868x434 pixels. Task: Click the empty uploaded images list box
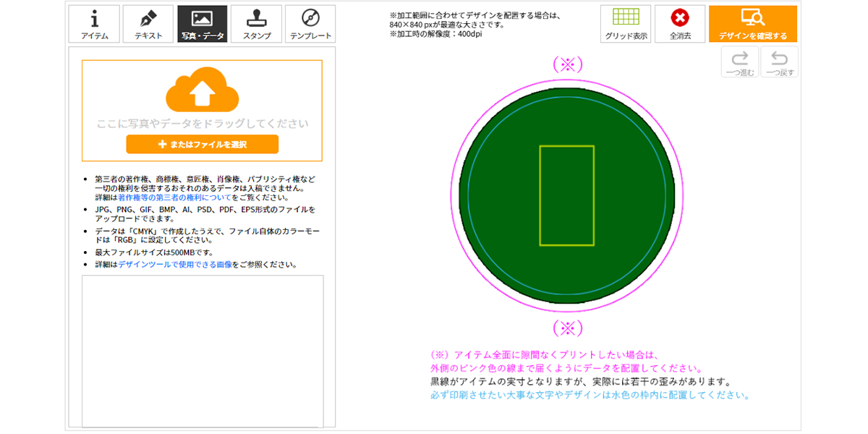click(x=203, y=352)
